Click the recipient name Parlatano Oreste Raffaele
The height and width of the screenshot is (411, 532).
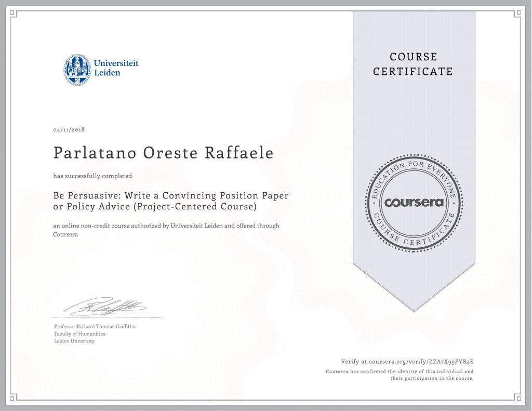click(x=164, y=153)
